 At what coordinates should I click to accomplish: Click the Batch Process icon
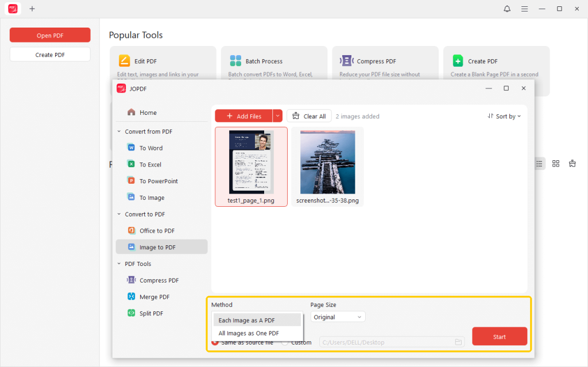235,61
